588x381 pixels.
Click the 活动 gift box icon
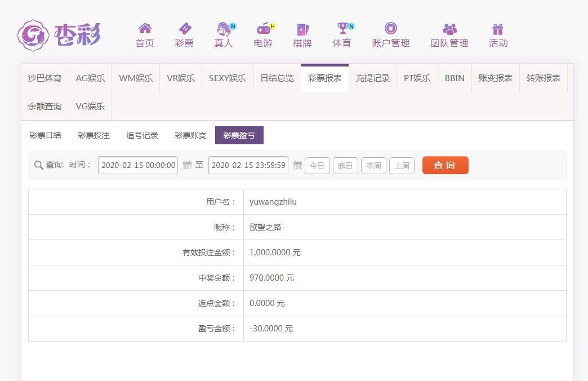[498, 29]
